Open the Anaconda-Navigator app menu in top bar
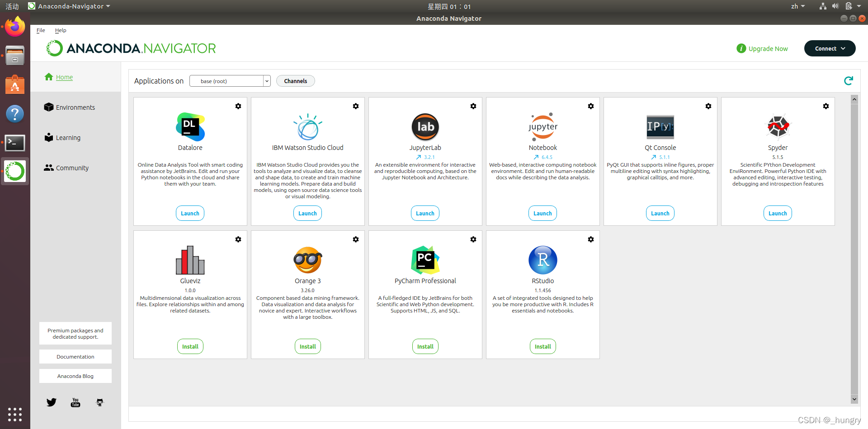The height and width of the screenshot is (429, 868). 69,6
